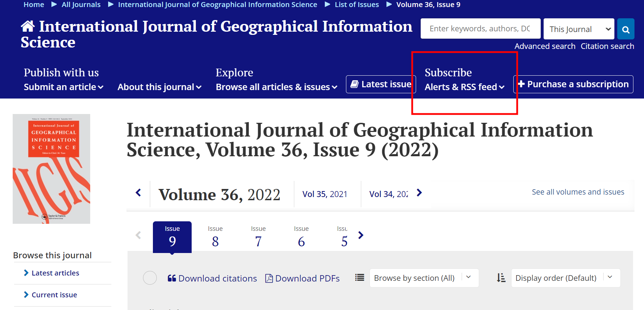Click Purchase a subscription button
This screenshot has height=310, width=644.
[x=573, y=84]
